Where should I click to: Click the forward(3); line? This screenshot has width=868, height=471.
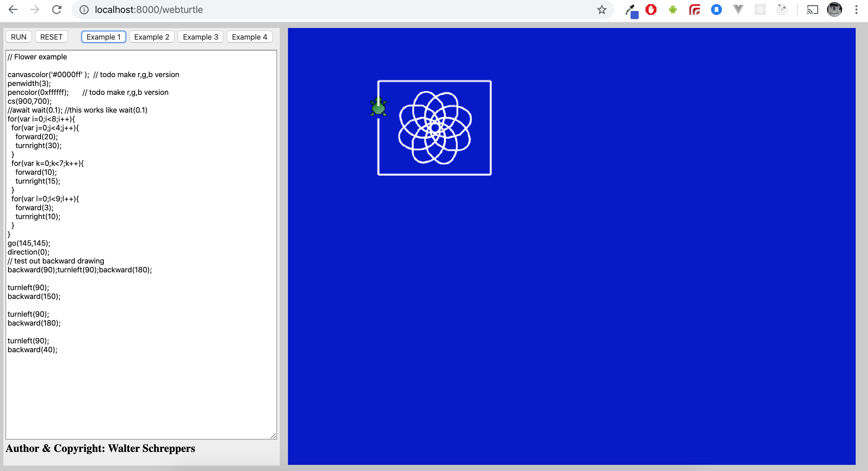pos(34,208)
